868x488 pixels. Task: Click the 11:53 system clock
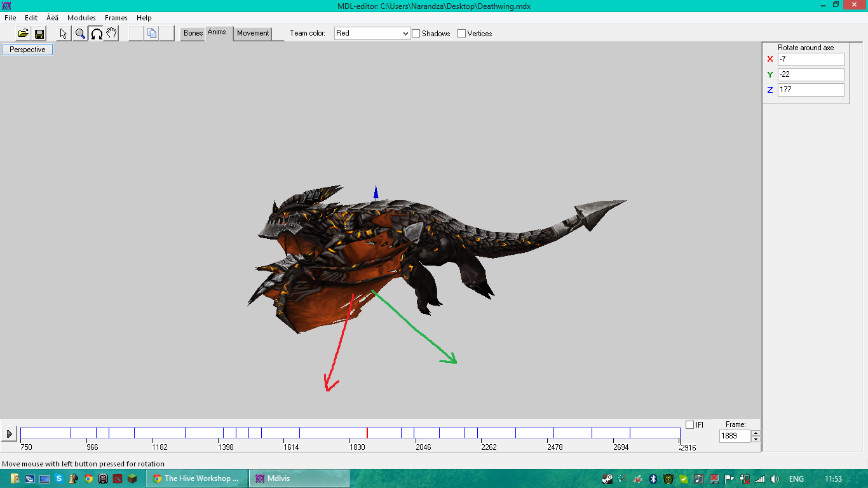click(833, 479)
